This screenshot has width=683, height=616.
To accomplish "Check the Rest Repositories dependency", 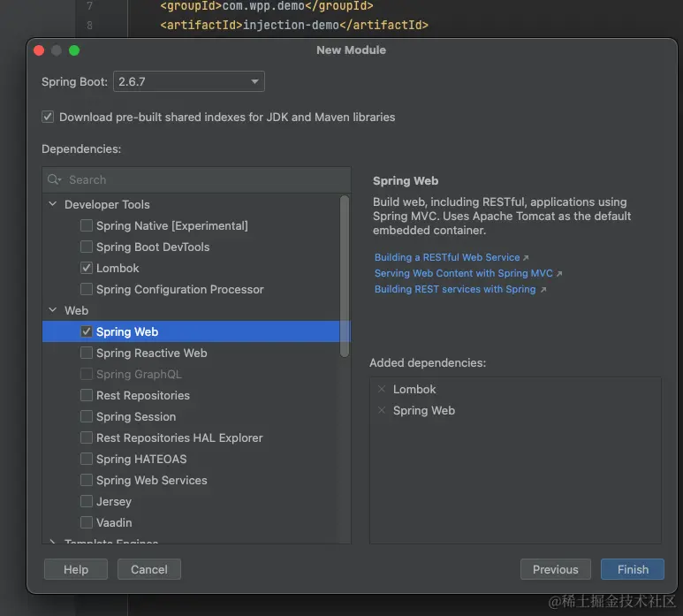I will click(x=87, y=395).
